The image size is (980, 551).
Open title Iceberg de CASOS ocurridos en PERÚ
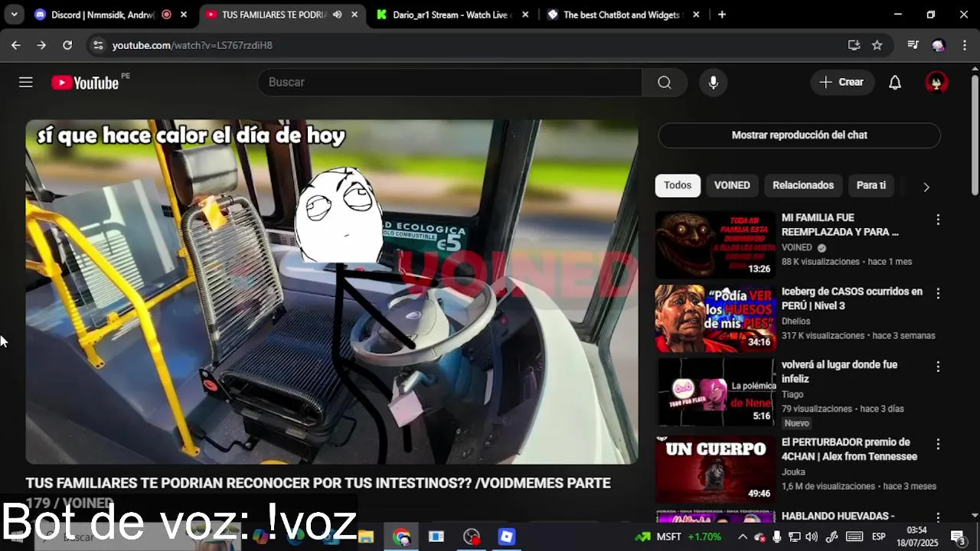click(x=852, y=298)
